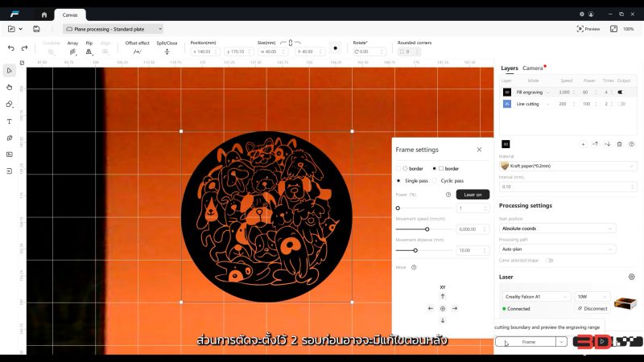The width and height of the screenshot is (644, 362).
Task: Move layer up with arrow-up icon
Action: point(595,144)
